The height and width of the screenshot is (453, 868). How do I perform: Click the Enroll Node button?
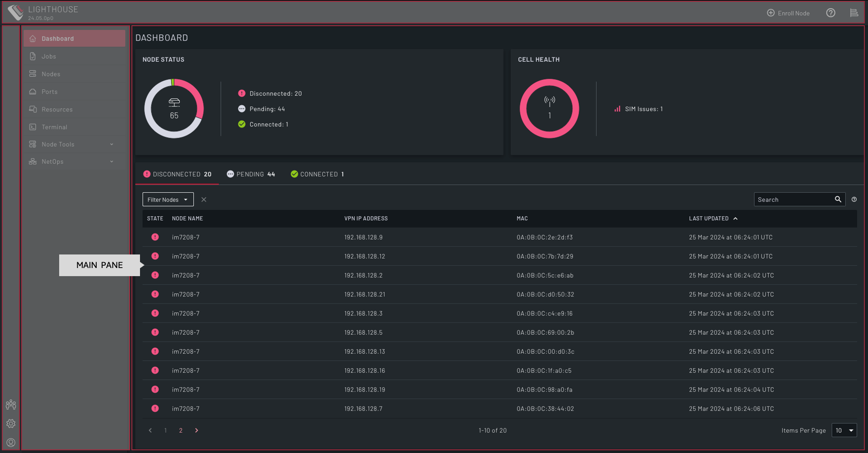pyautogui.click(x=788, y=13)
